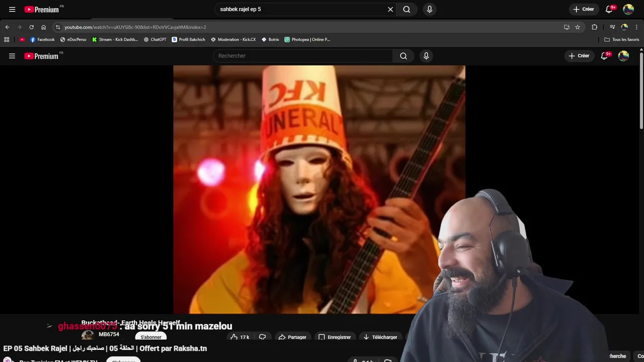Open notifications bell in page header
Image resolution: width=644 pixels, height=362 pixels.
coord(604,56)
